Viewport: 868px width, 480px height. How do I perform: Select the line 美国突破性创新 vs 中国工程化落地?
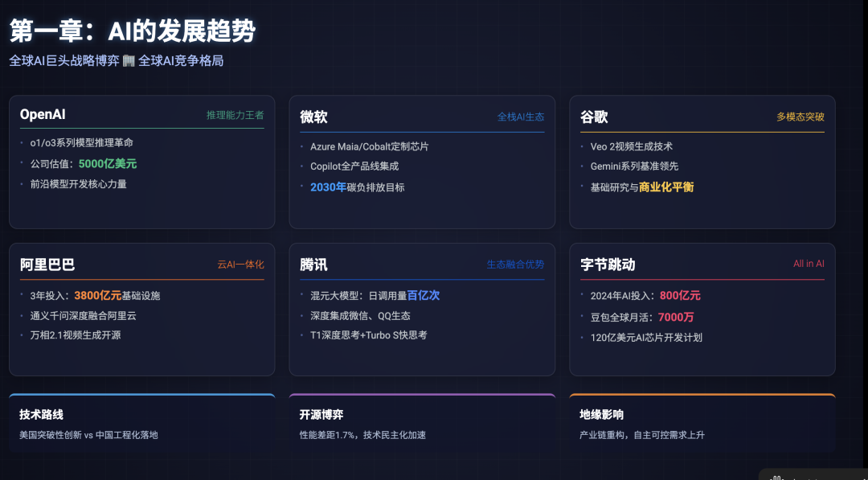88,435
